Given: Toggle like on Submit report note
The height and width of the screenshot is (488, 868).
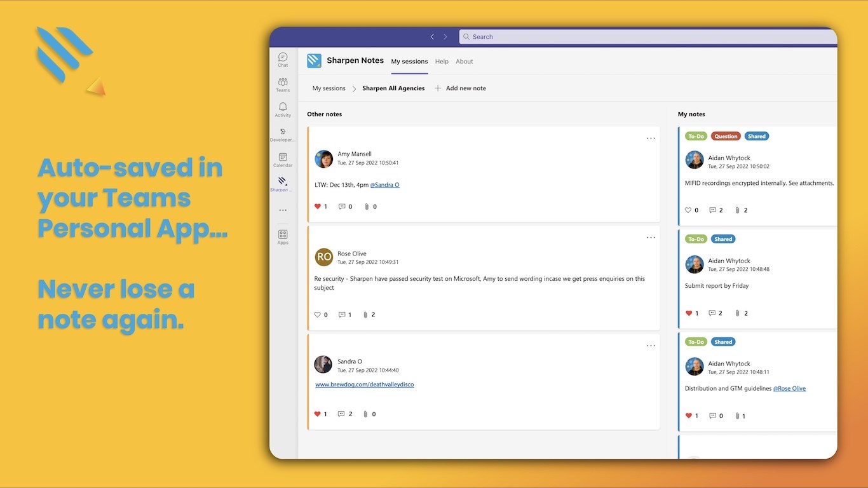Looking at the screenshot, I should pos(689,313).
